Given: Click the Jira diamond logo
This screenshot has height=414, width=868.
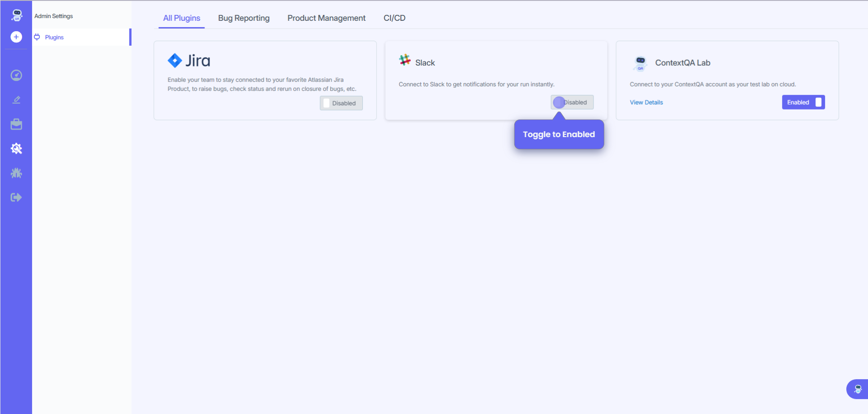Looking at the screenshot, I should pos(175,60).
